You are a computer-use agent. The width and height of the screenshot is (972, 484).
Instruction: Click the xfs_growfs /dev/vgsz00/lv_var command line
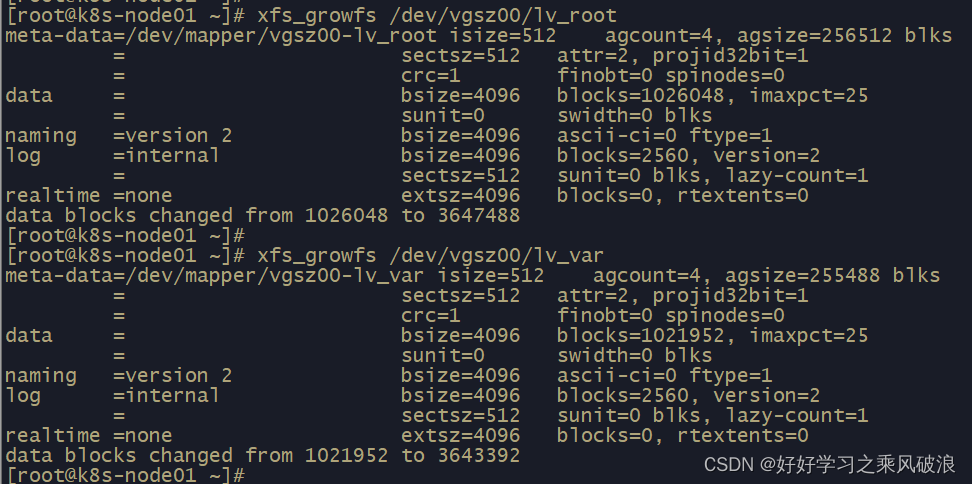click(304, 255)
